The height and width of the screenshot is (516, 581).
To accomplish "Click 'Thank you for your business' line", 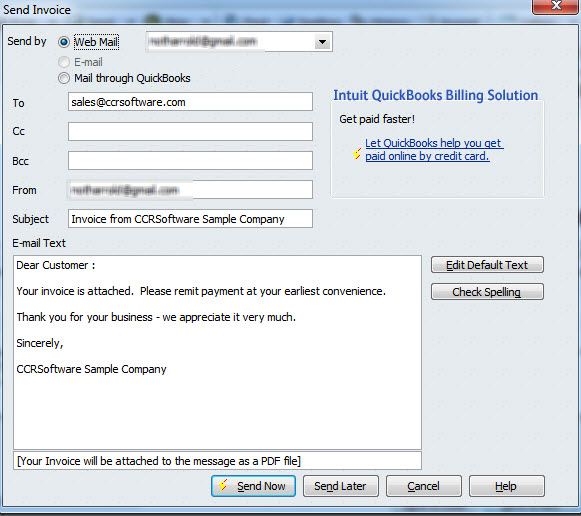I will pos(156,317).
